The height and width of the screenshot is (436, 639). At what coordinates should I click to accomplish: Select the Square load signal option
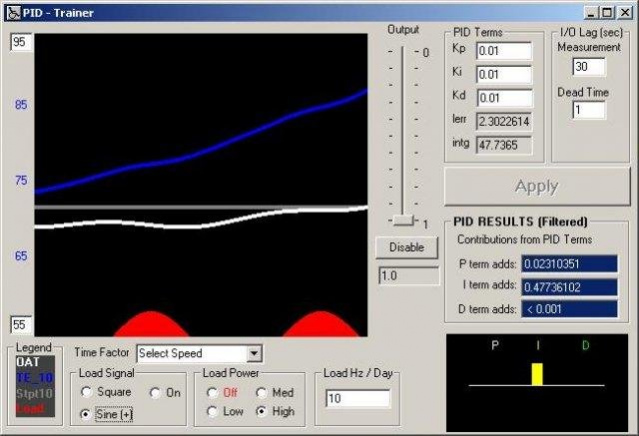tap(87, 393)
